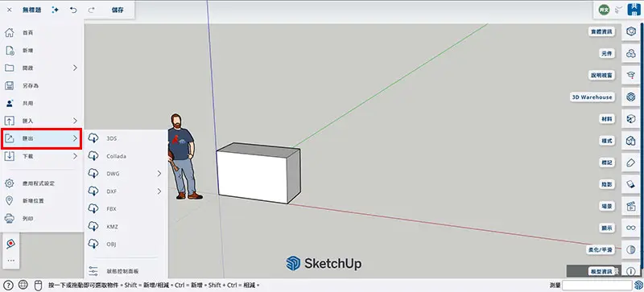
Task: Open the 材料 materials panel icon
Action: click(x=631, y=119)
